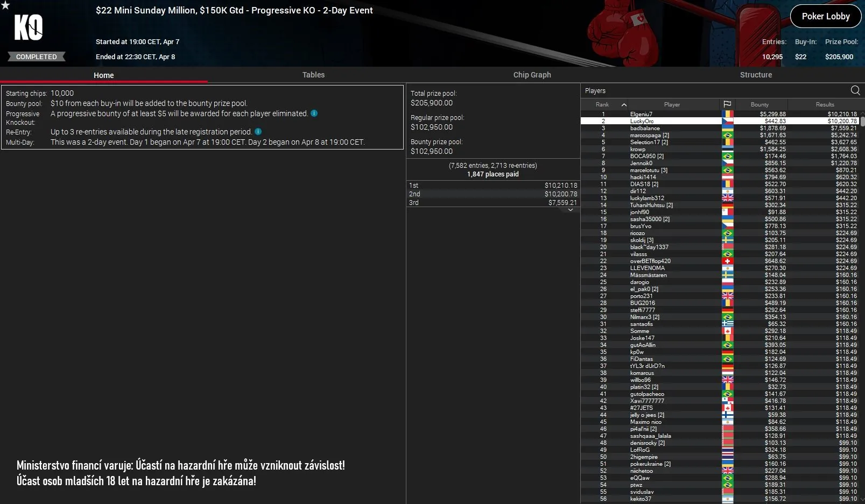Click the 1st place $10,210.18 payout row
The height and width of the screenshot is (504, 865).
click(x=493, y=185)
